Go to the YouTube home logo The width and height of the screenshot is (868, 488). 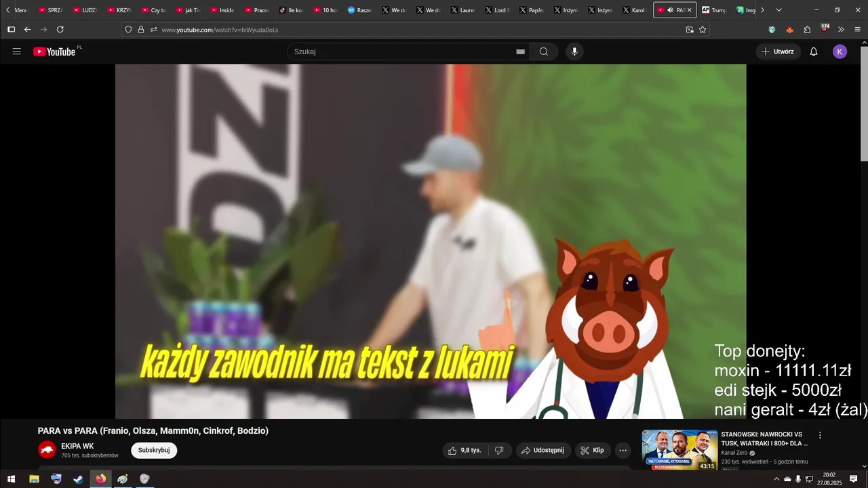click(54, 52)
